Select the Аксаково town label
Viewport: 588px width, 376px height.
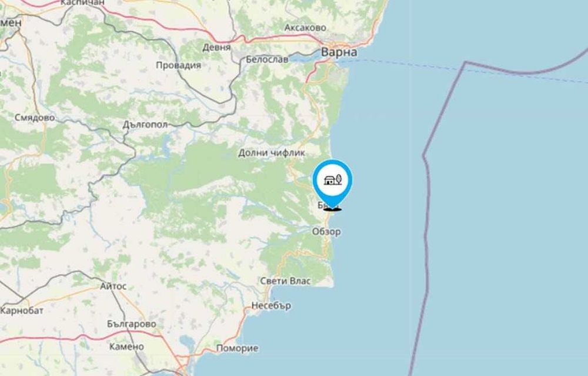(x=305, y=28)
